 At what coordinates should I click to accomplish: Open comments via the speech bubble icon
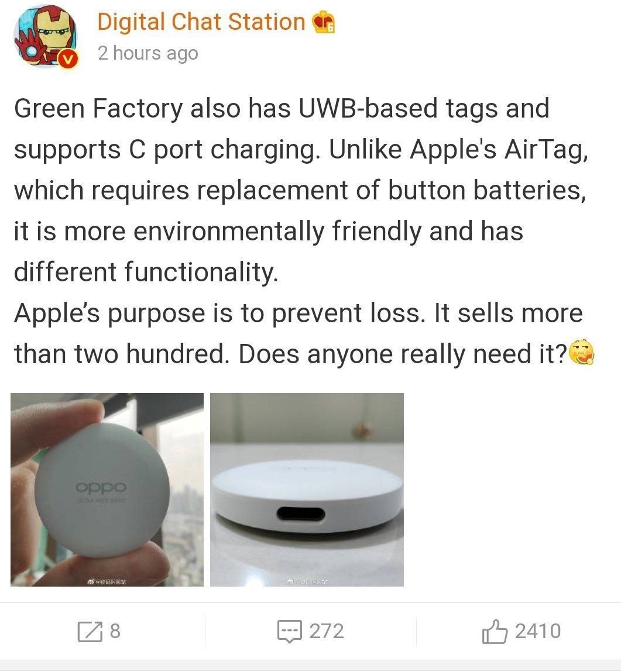pos(290,631)
